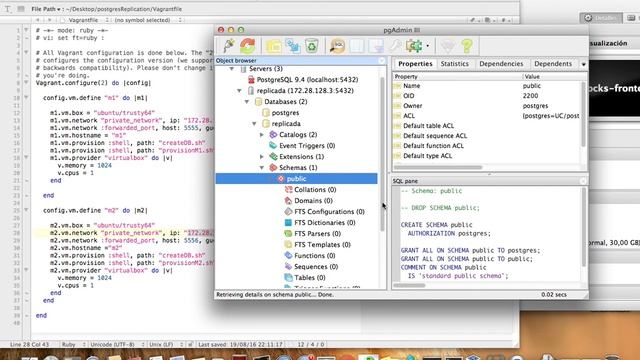Viewport: 640px width, 360px height.
Task: Select Sequences (0) in the tree
Action: pyautogui.click(x=316, y=267)
